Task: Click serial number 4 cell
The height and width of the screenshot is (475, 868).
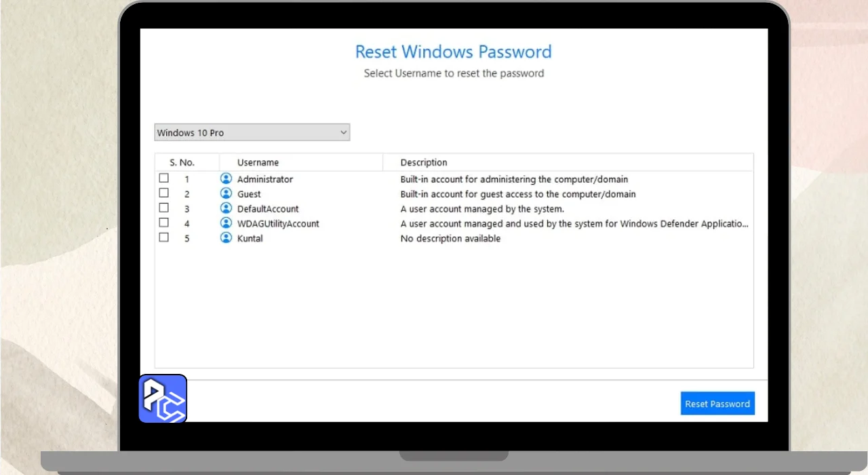Action: pos(187,224)
